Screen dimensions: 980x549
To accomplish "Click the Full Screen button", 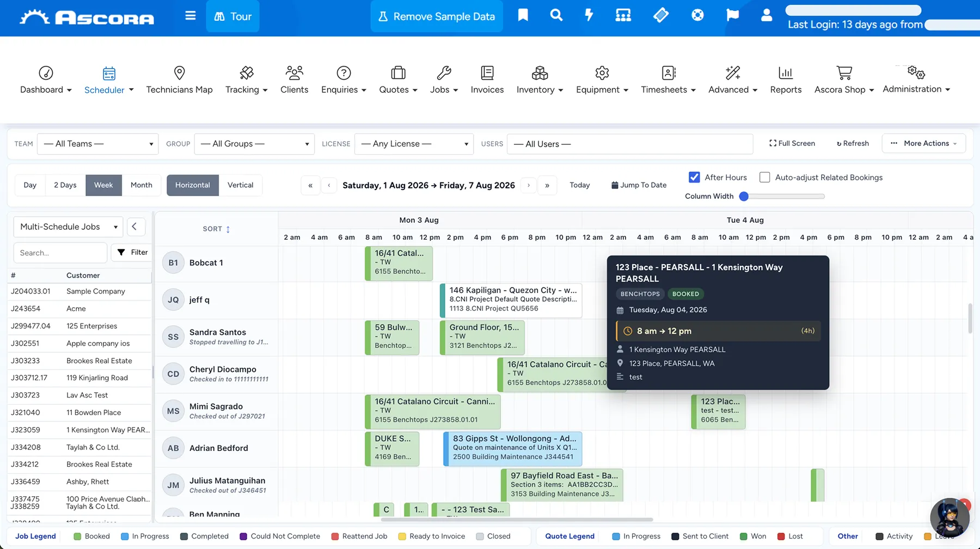I will [x=792, y=143].
